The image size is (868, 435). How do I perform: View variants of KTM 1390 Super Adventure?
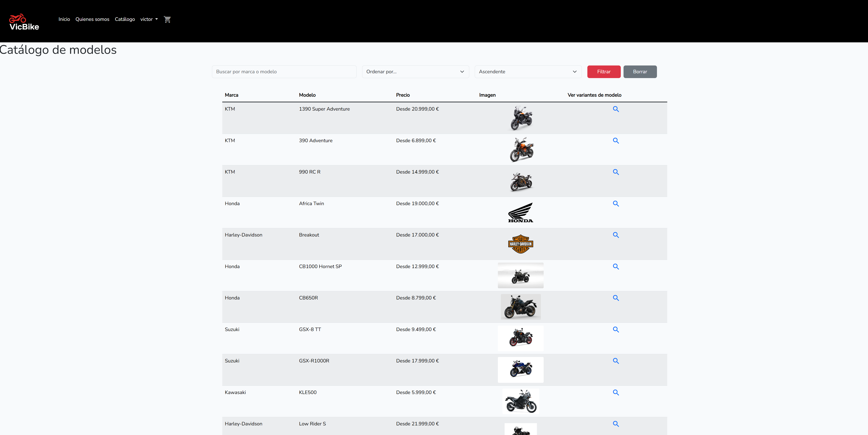coord(616,109)
